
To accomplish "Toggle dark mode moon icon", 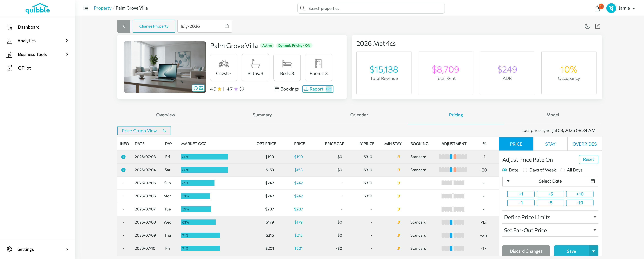I will pyautogui.click(x=587, y=26).
